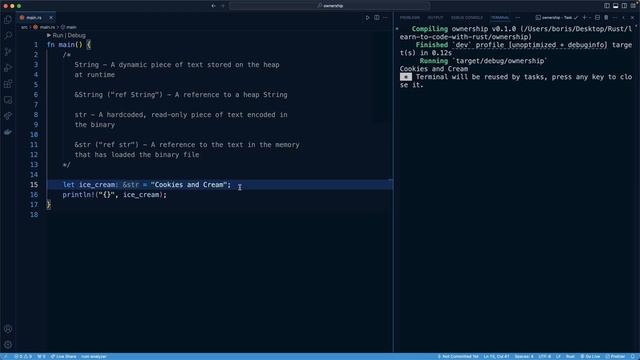Select language mode Rust in status bar

pyautogui.click(x=570, y=356)
